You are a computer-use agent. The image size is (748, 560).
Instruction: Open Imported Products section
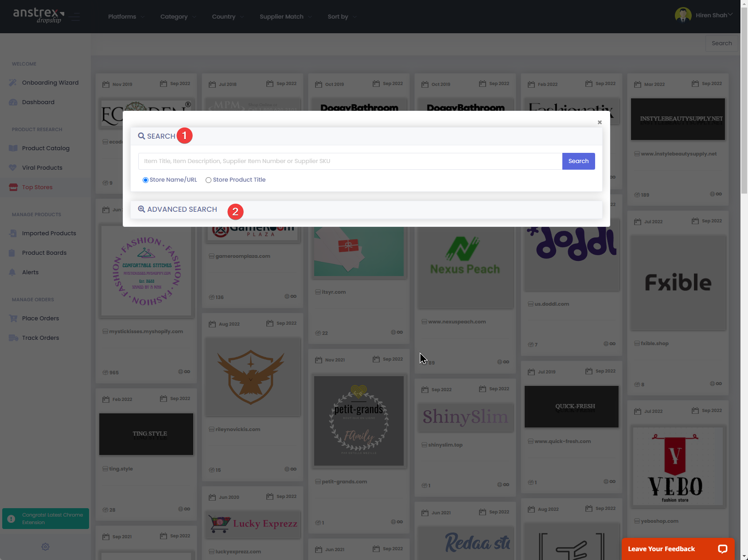point(49,233)
